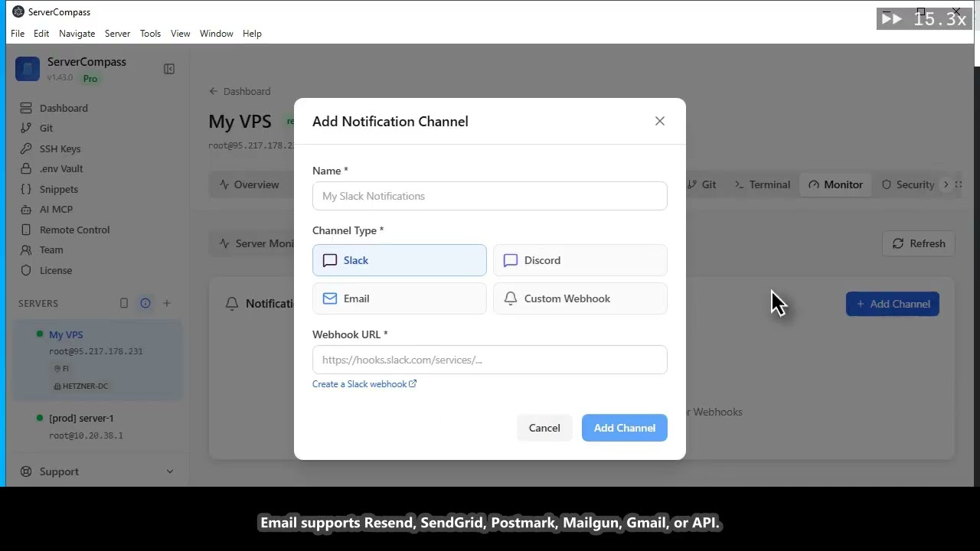980x551 pixels.
Task: Close the Add Notification Channel dialog
Action: [660, 121]
